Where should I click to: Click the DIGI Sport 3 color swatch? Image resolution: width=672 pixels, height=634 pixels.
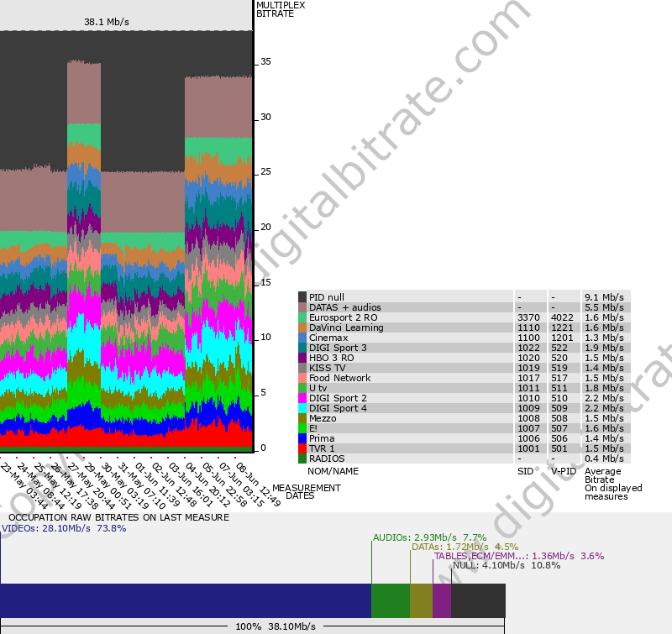(x=302, y=348)
